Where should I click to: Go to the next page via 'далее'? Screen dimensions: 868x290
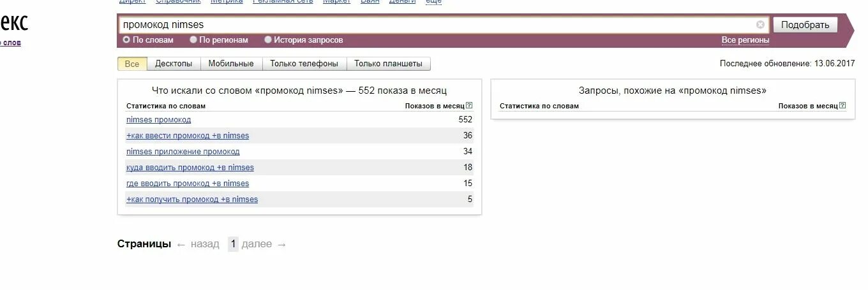(257, 244)
